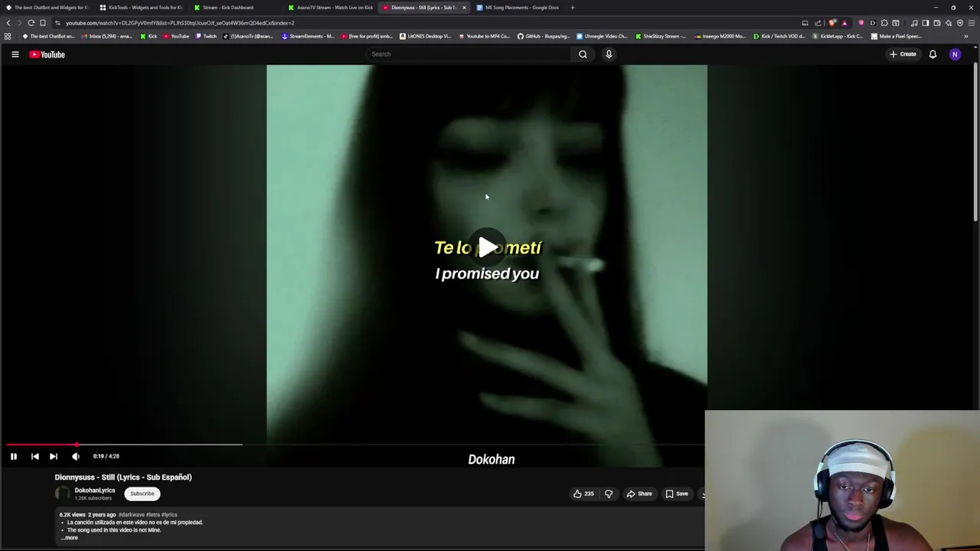
Task: Like the video with thumbs up
Action: [x=583, y=494]
